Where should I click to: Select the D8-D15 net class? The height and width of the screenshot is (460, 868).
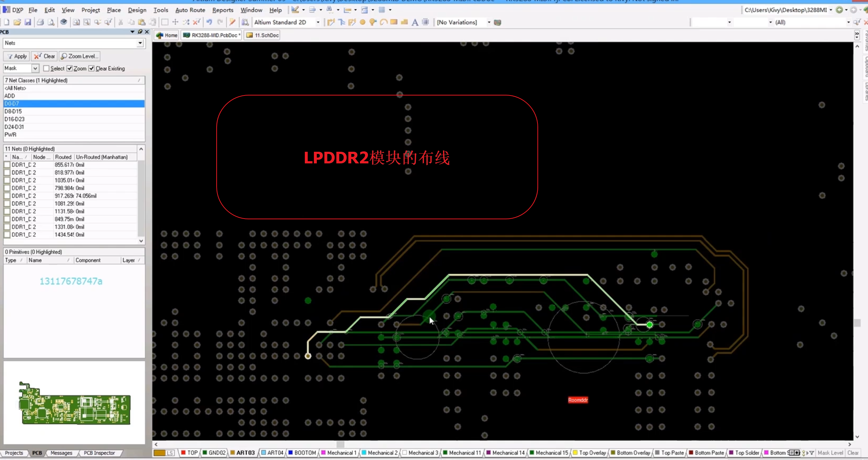click(74, 111)
